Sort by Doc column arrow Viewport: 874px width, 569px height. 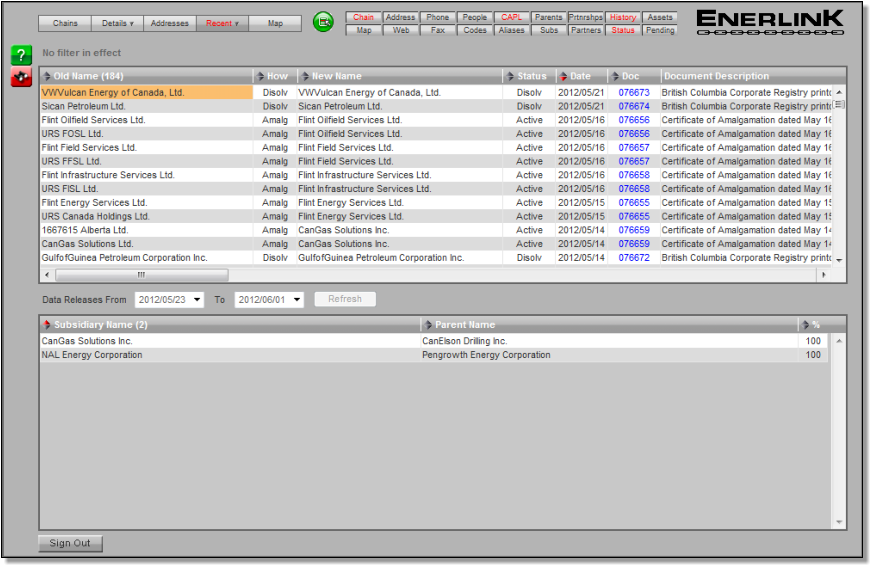tap(615, 76)
